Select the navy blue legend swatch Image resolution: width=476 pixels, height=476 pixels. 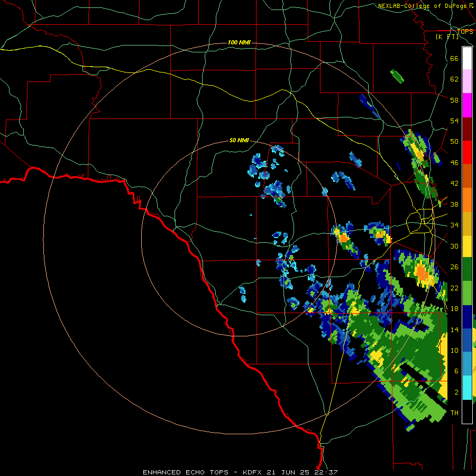[x=467, y=317]
